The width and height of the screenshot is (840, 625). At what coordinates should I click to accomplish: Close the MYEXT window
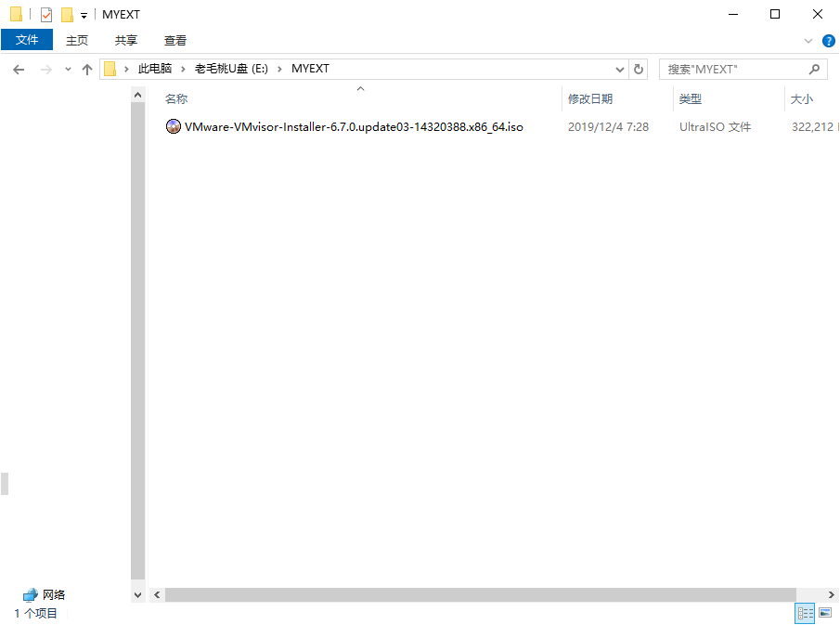tap(818, 14)
